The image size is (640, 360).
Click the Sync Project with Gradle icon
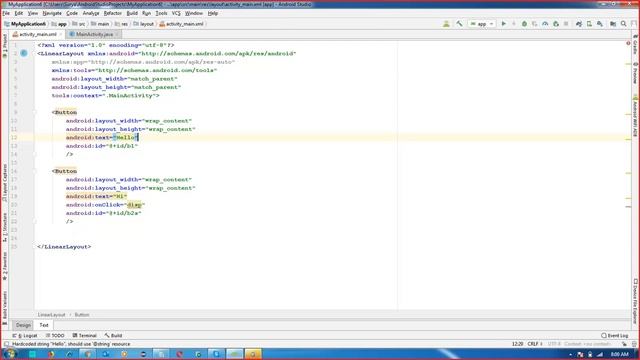point(579,24)
